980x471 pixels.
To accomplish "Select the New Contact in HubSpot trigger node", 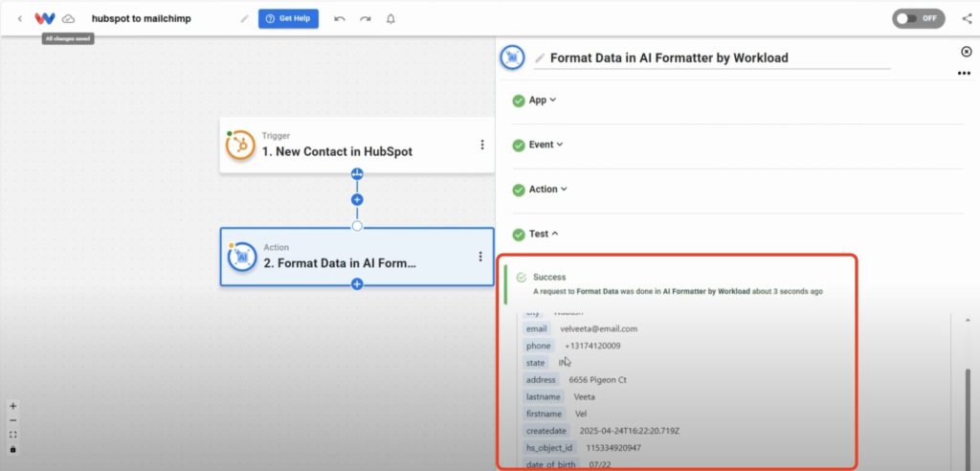I will click(x=357, y=146).
